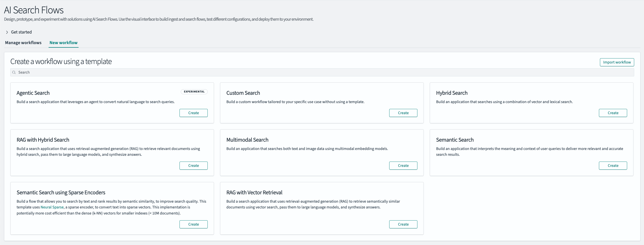The width and height of the screenshot is (644, 245).
Task: Create a Multimodal Search workflow
Action: [x=403, y=165]
